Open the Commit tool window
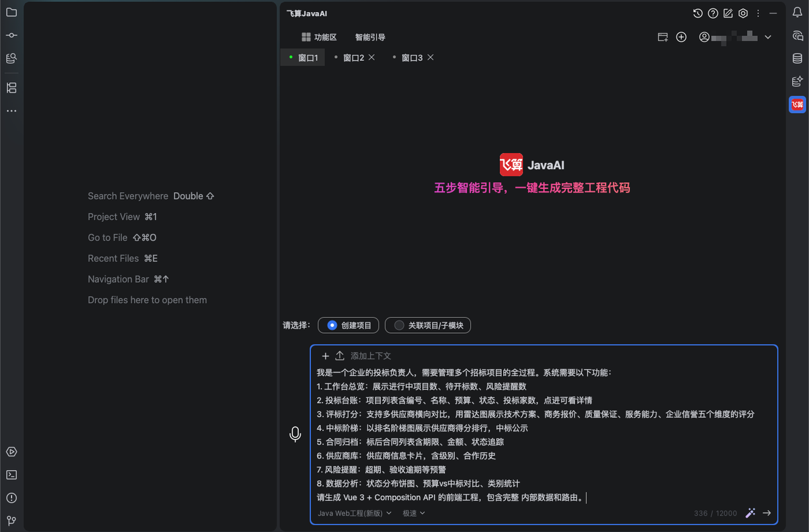Viewport: 809px width, 532px height. click(11, 35)
